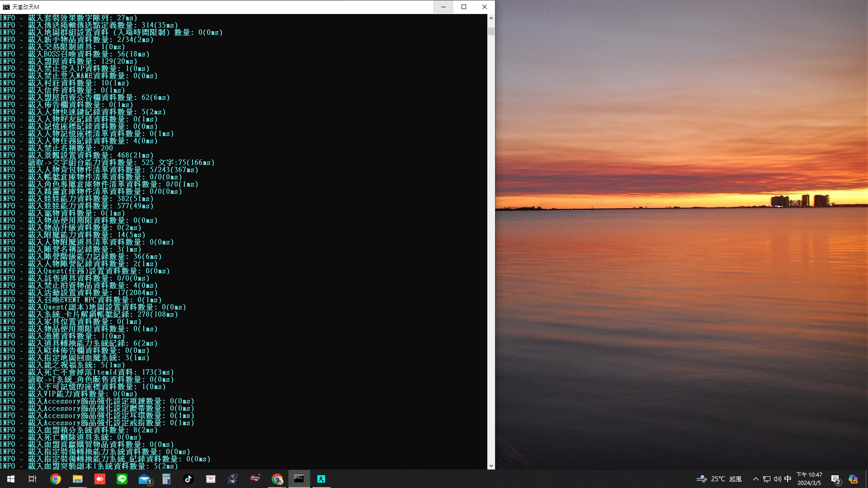Click the log line 載入Accessory飾品強化設定項鍊數量
The image size is (868, 488).
[x=97, y=401]
